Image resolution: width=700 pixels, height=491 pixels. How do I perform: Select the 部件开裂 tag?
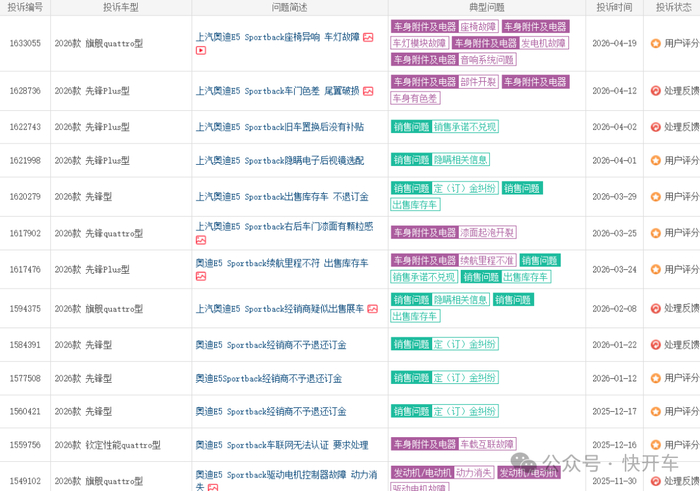tap(478, 82)
